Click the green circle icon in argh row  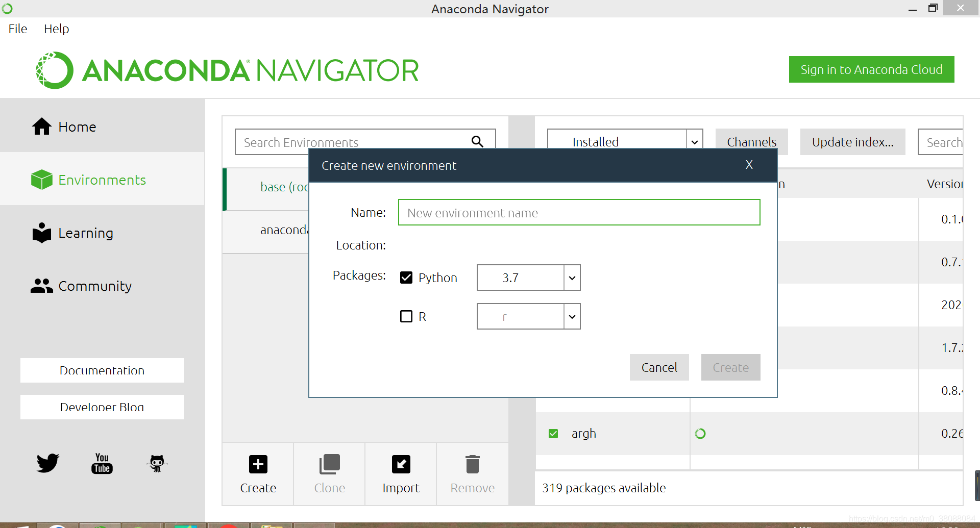click(x=700, y=434)
